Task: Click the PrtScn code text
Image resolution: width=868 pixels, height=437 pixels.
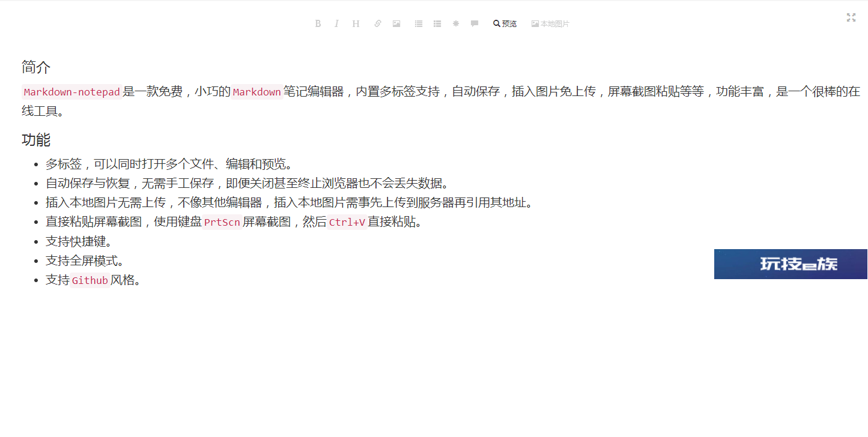Action: click(222, 222)
